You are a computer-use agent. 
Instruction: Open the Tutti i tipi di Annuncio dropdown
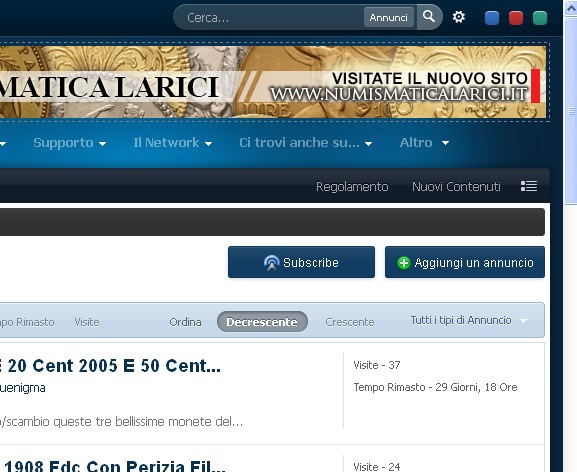pos(469,320)
